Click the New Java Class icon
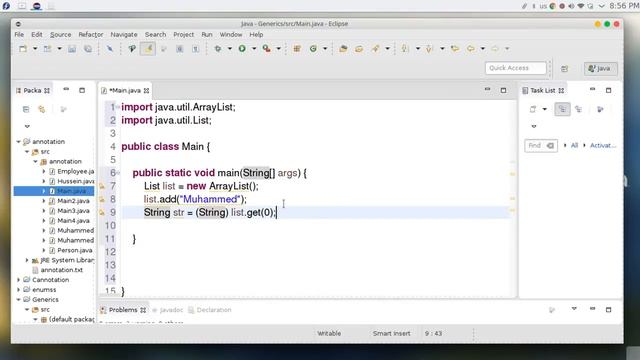Image resolution: width=640 pixels, height=360 pixels. (x=313, y=49)
